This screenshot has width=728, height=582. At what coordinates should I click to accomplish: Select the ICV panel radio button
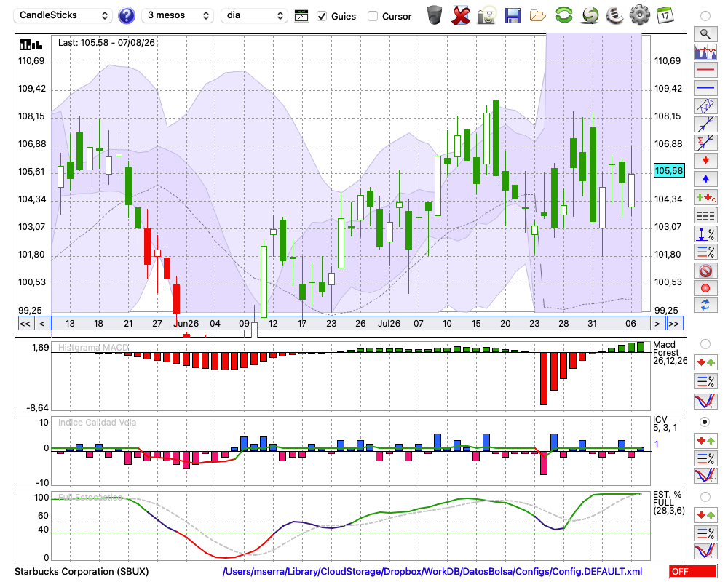705,422
